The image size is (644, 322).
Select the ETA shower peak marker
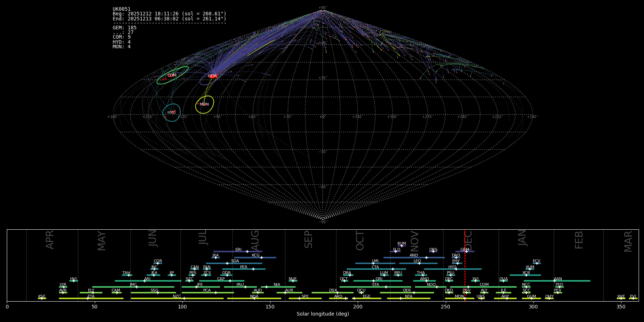[88, 298]
